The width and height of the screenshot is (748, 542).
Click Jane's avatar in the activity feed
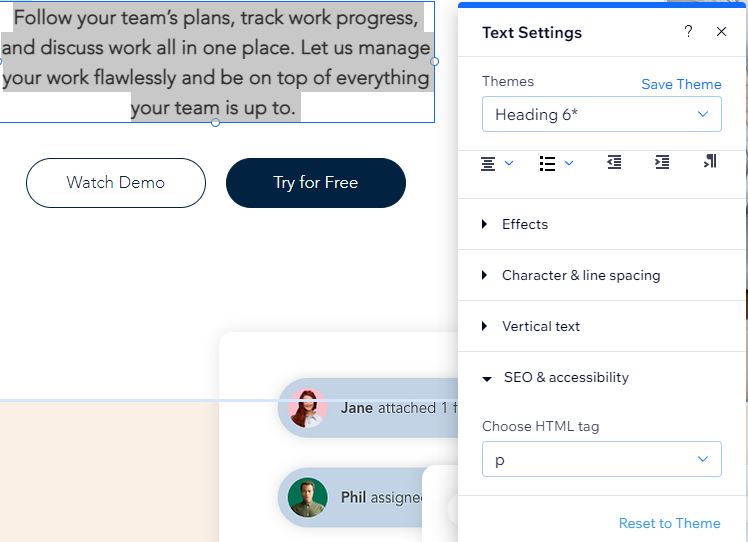pos(308,408)
